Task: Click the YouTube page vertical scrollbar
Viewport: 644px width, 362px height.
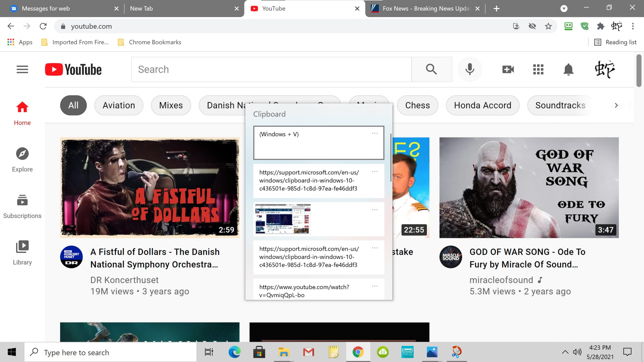Action: coord(639,71)
